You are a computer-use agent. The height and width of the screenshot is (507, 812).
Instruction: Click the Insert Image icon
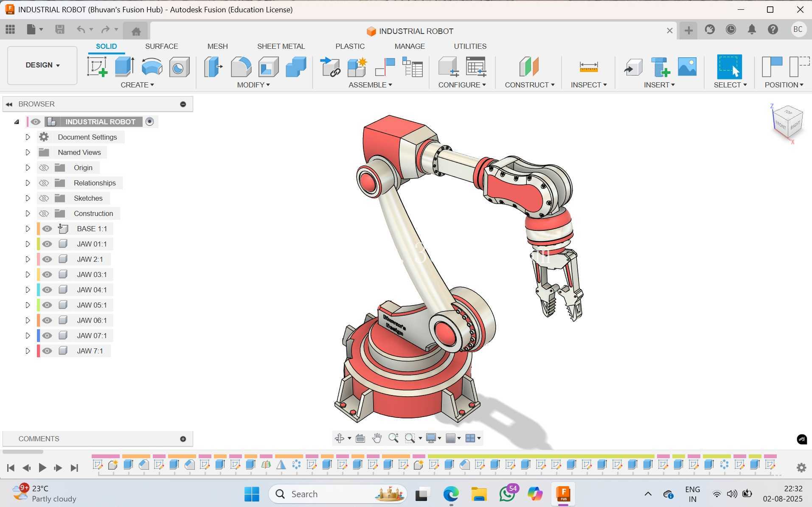687,67
